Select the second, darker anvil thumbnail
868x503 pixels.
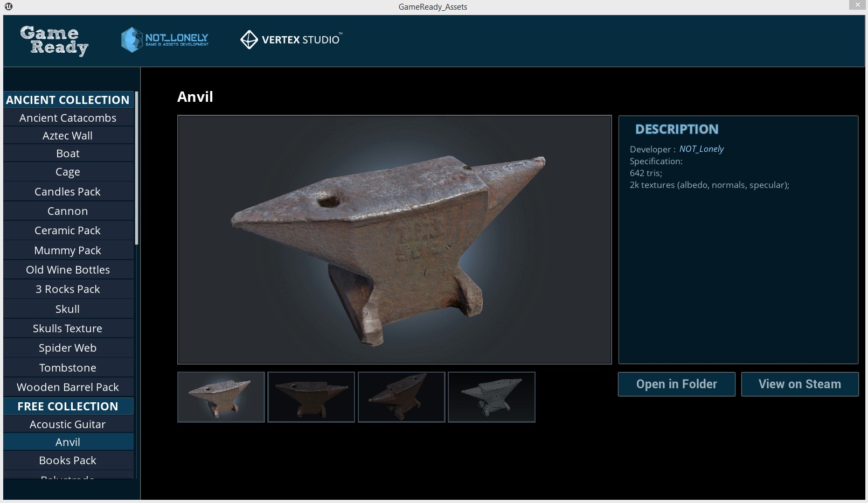[x=311, y=397]
